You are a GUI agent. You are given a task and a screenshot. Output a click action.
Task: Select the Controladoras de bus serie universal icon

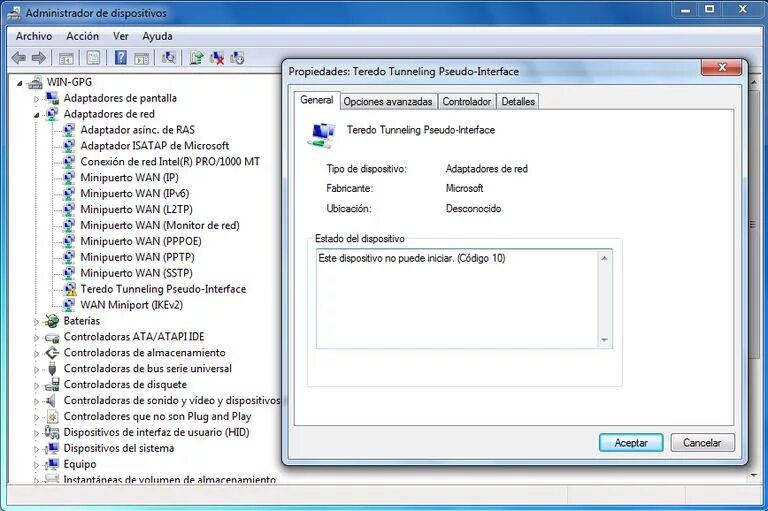[52, 368]
